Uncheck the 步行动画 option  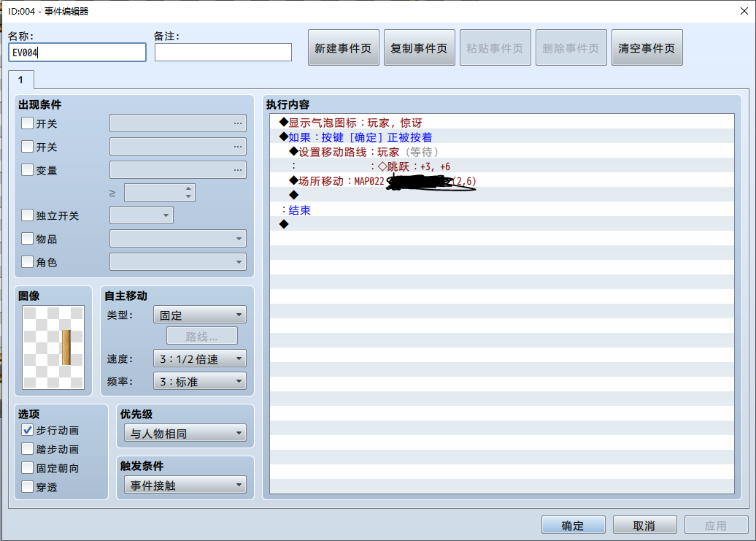pyautogui.click(x=28, y=430)
